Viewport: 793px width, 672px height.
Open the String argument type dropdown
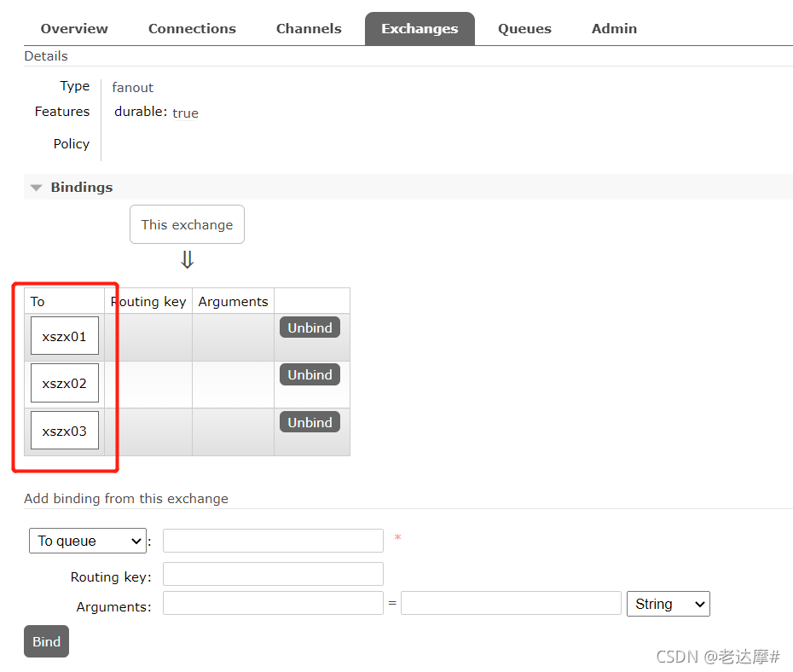click(669, 604)
